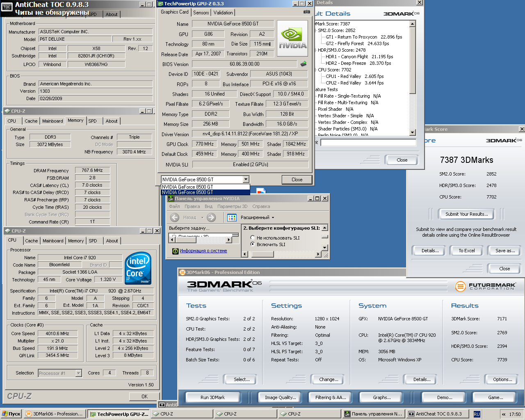Switch to TechPowerUp GPU-Z in the taskbar
Viewport: 525px width, 420px height.
[x=119, y=414]
